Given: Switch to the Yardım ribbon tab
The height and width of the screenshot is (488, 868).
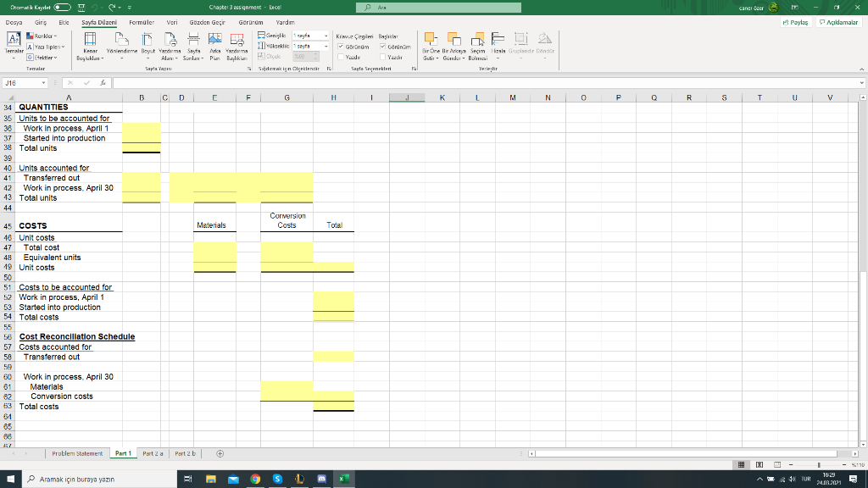Looking at the screenshot, I should pyautogui.click(x=285, y=23).
